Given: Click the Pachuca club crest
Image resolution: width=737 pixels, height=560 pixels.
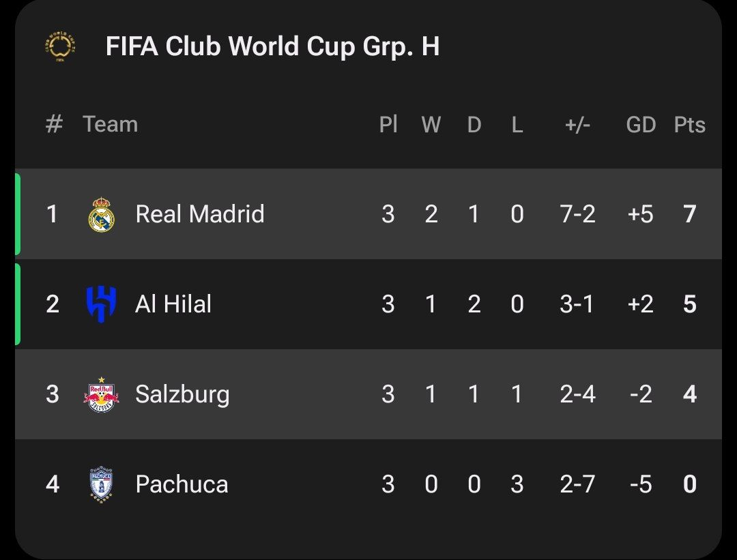Looking at the screenshot, I should click(102, 484).
